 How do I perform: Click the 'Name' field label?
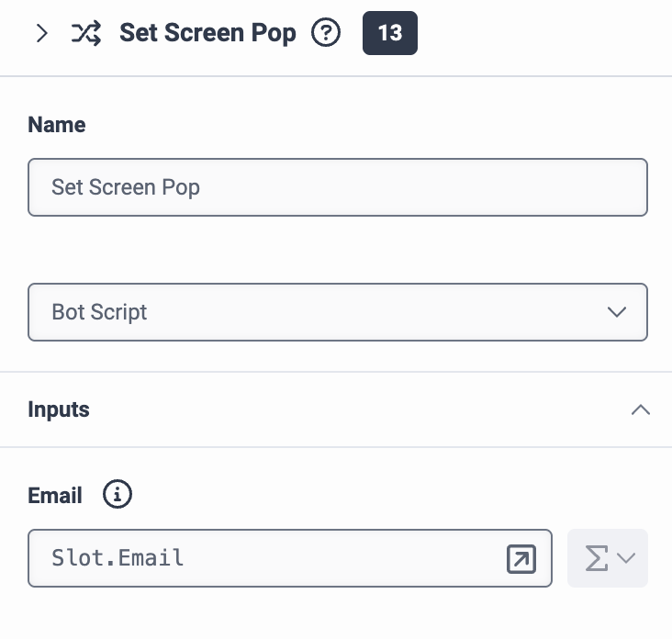point(57,125)
